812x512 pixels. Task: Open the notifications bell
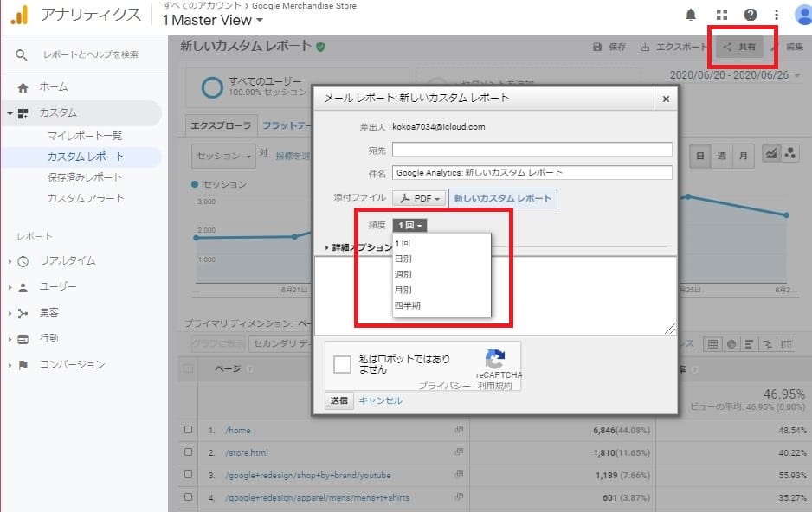click(691, 15)
